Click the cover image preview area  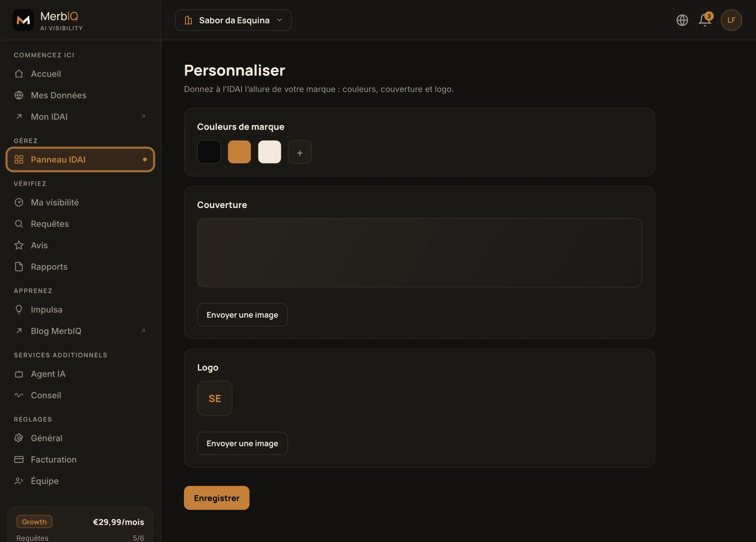(419, 252)
